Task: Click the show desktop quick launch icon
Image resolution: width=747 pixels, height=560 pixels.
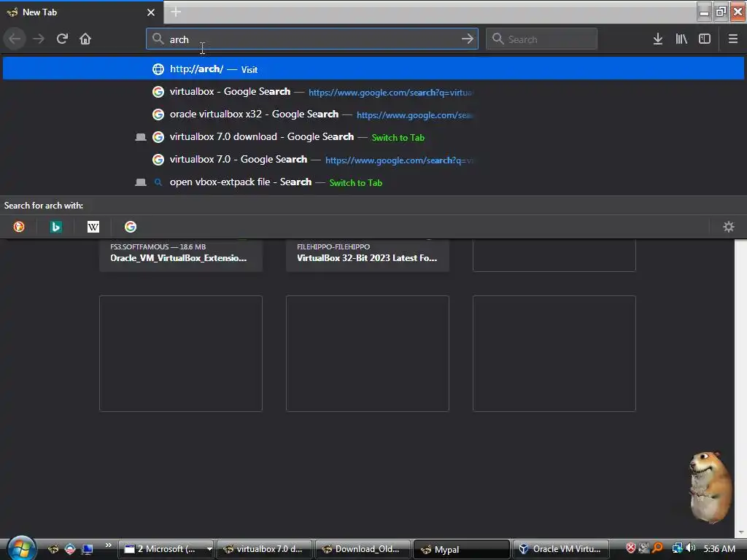Action: [x=88, y=549]
